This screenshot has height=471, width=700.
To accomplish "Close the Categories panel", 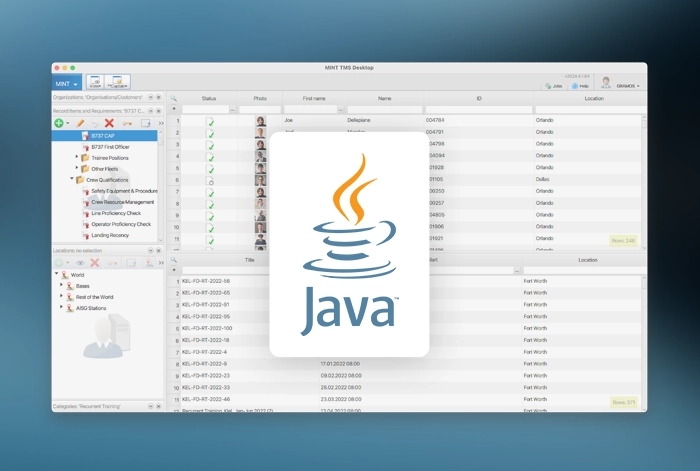I will [x=158, y=406].
